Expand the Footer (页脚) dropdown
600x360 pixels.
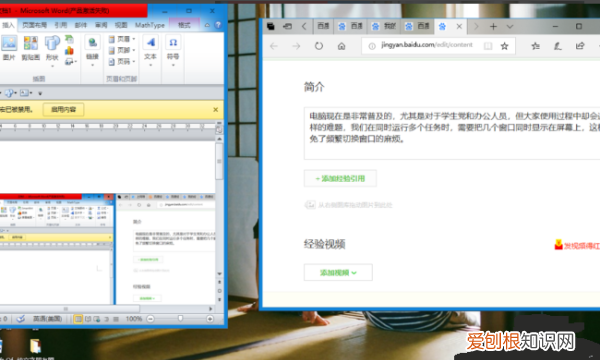tap(122, 50)
